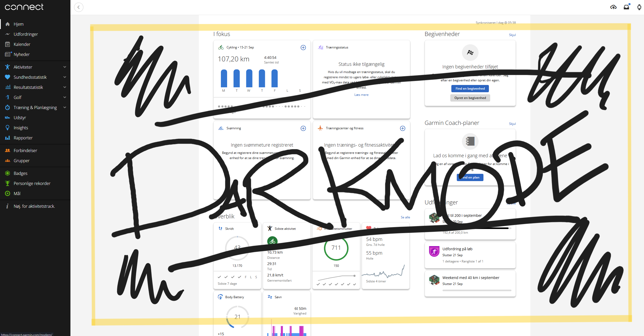The height and width of the screenshot is (336, 644).
Task: Collapse sidebar with back arrow button
Action: pos(79,7)
